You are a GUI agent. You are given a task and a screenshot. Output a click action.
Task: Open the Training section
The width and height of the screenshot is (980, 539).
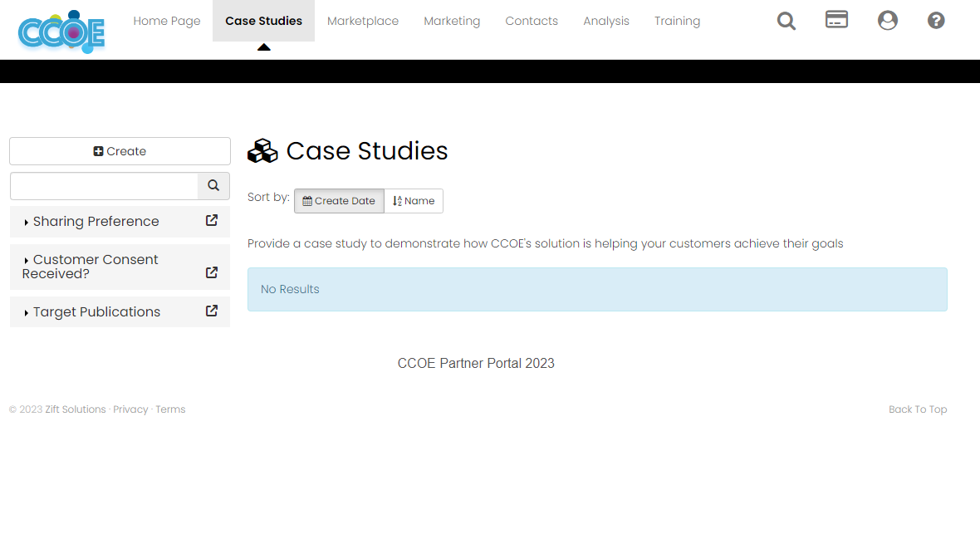click(677, 21)
